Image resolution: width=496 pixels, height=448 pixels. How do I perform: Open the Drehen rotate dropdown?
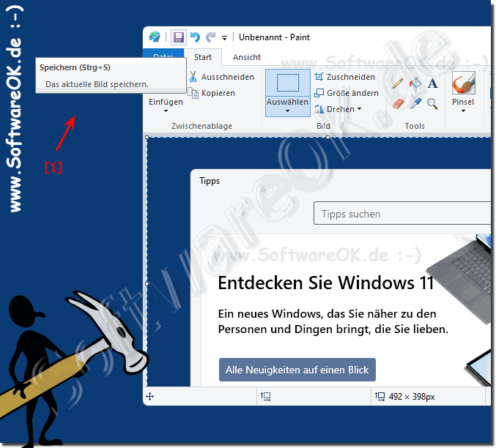[338, 109]
